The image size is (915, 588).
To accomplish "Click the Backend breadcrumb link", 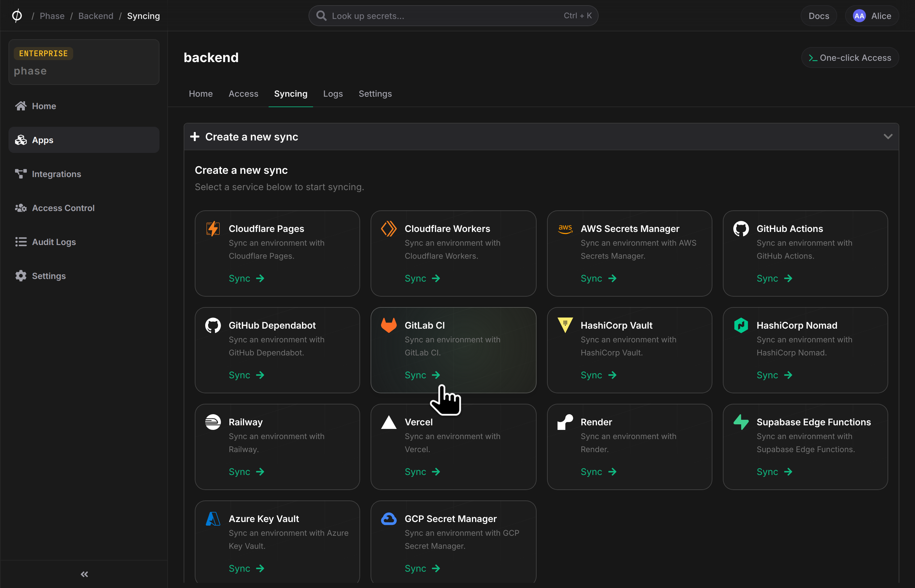I will click(96, 16).
